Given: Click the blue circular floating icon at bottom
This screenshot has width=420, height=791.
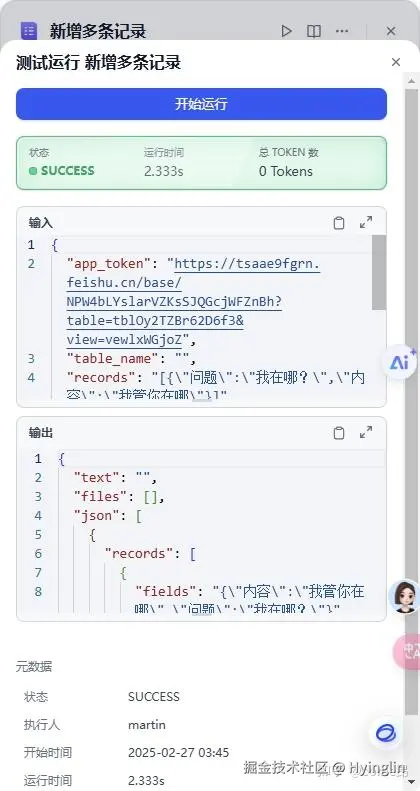Looking at the screenshot, I should pyautogui.click(x=386, y=733).
